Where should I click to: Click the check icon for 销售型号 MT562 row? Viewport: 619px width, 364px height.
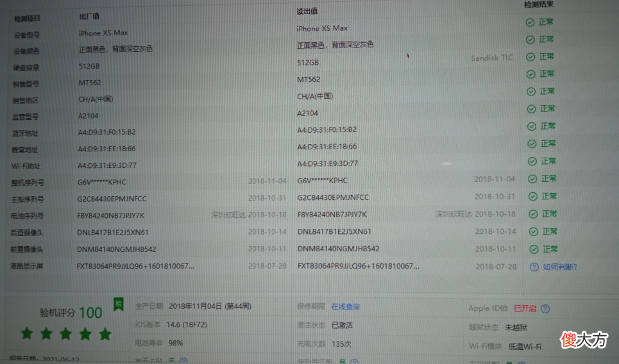(x=531, y=74)
